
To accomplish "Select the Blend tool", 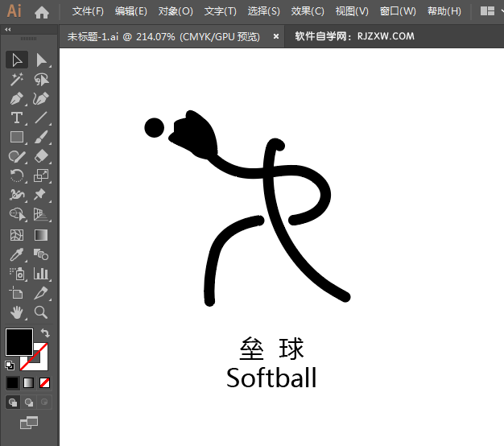I will pyautogui.click(x=42, y=255).
